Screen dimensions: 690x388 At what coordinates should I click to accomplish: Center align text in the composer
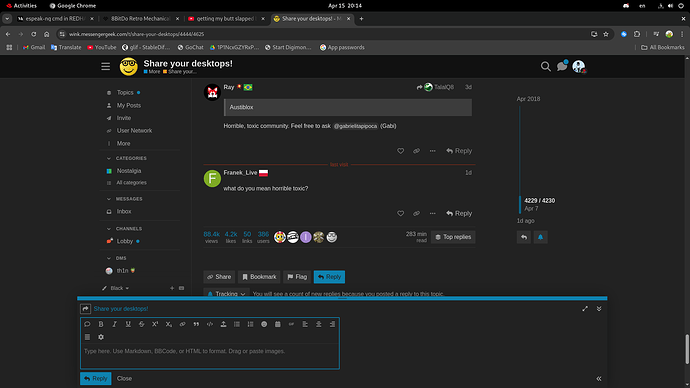pos(319,324)
